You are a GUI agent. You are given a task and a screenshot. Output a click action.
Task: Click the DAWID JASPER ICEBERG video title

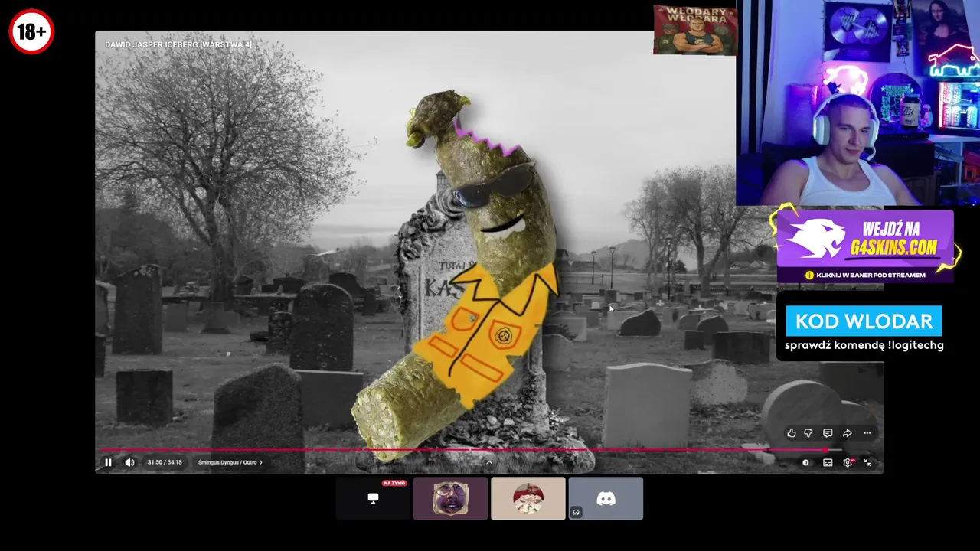click(x=178, y=45)
